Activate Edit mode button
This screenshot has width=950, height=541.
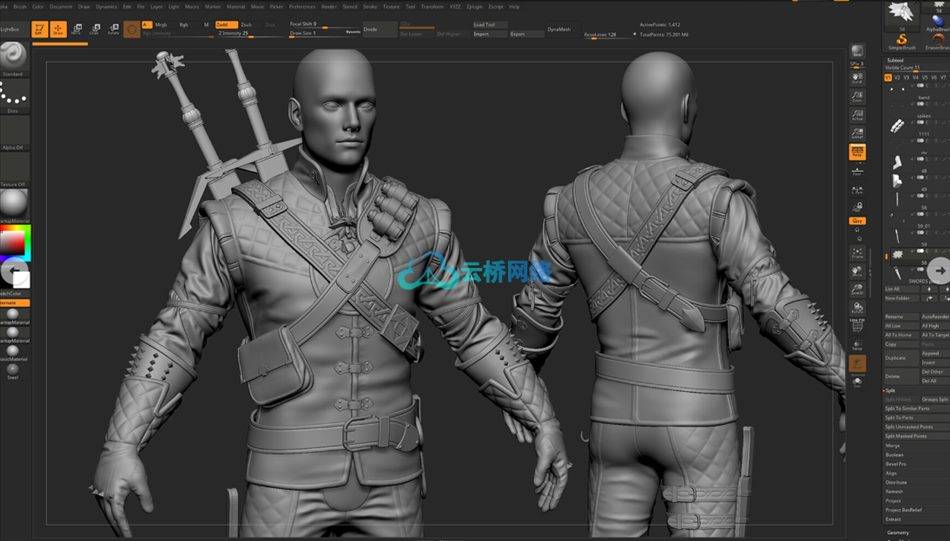40,28
